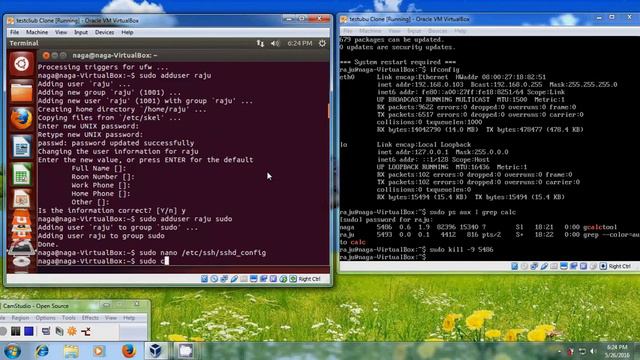Click display indicator in testubu VM status bar
This screenshot has width=640, height=360.
coord(564,266)
